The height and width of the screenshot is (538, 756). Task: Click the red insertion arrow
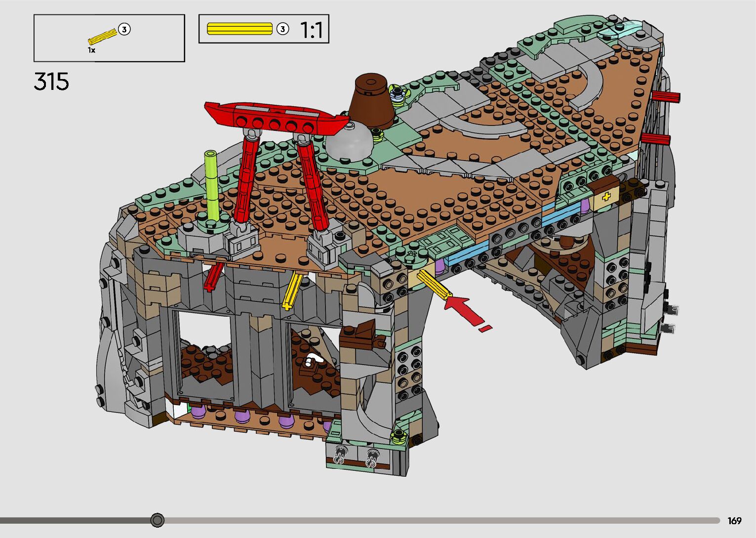point(463,308)
